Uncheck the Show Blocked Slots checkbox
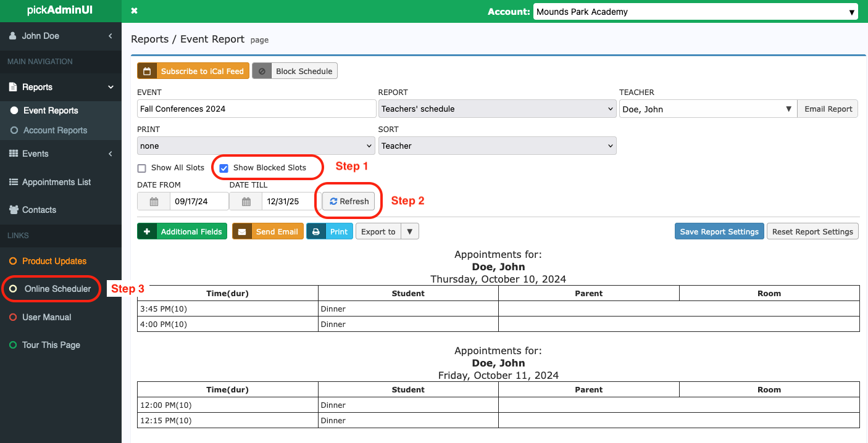This screenshot has height=443, width=868. tap(224, 168)
